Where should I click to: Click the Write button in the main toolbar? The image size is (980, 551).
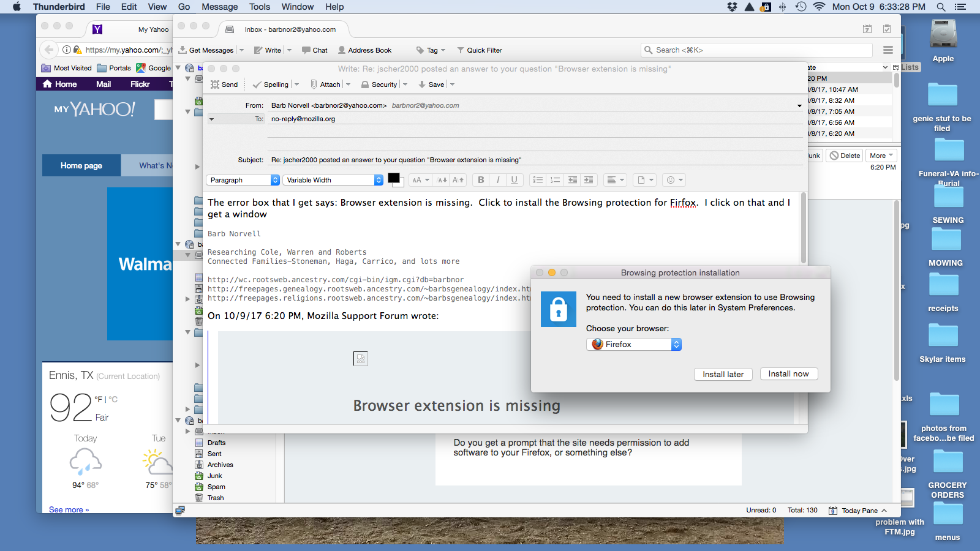[x=268, y=50]
